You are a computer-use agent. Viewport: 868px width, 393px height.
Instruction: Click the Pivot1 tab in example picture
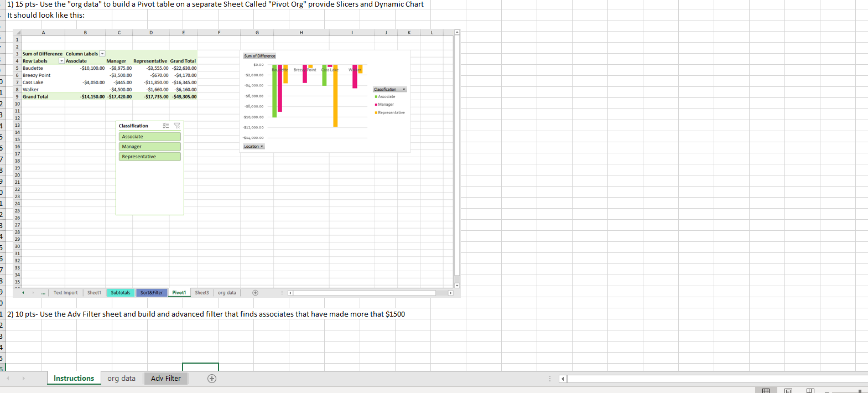pyautogui.click(x=179, y=293)
